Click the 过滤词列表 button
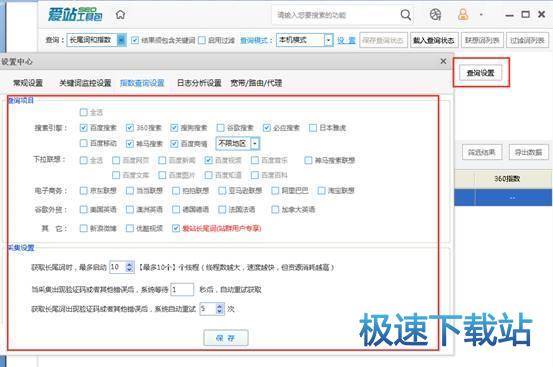This screenshot has width=553, height=367. click(x=527, y=40)
